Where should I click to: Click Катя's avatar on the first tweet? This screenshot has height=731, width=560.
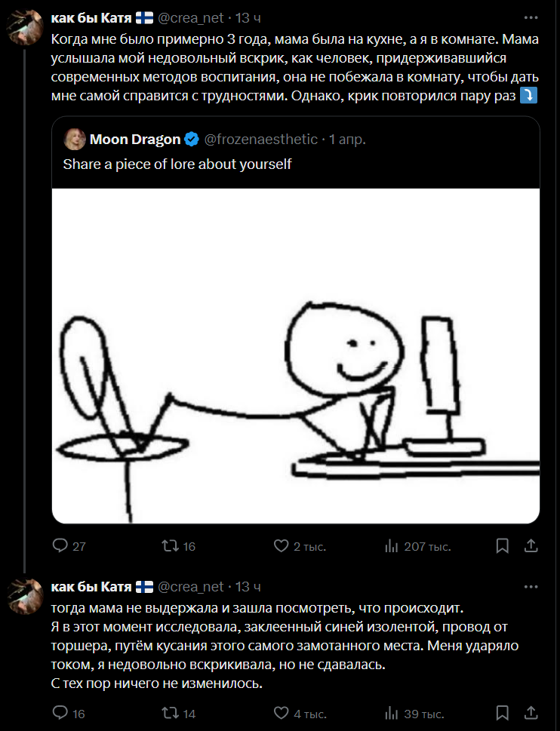click(x=24, y=27)
